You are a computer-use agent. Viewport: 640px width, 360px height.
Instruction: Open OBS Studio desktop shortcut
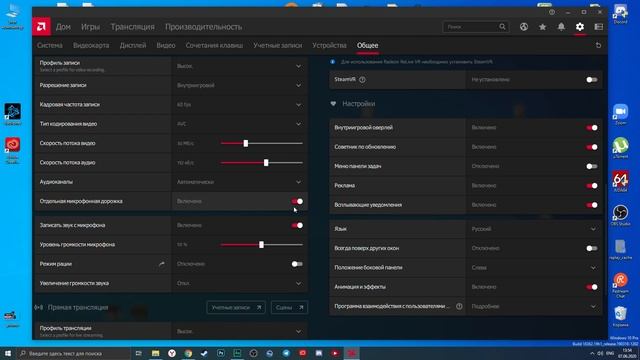coord(620,216)
